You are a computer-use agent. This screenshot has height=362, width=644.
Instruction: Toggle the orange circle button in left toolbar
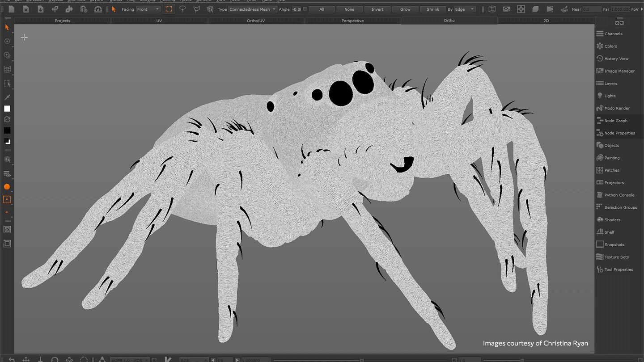tap(7, 187)
